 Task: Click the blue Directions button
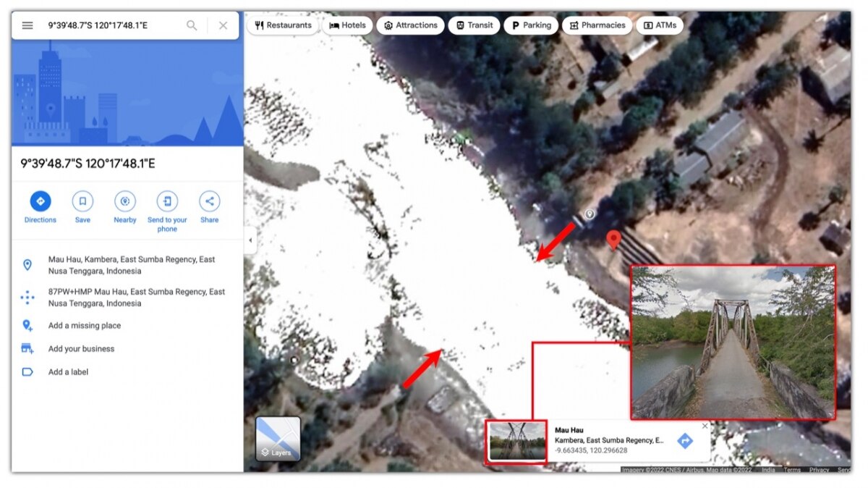click(41, 201)
